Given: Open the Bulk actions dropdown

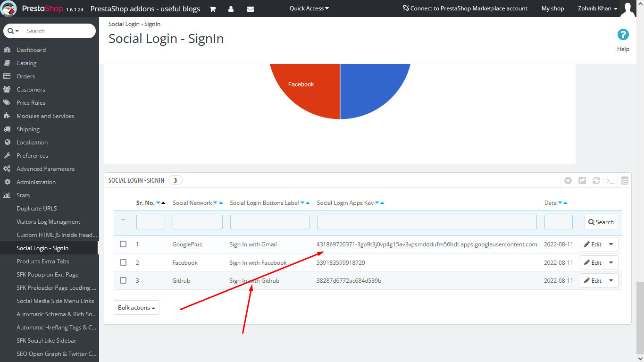Looking at the screenshot, I should pos(136,307).
